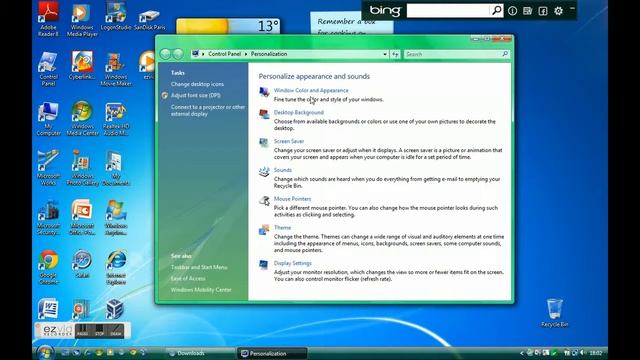Screen dimensions: 640x360
Task: Click the refresh button beside address bar
Action: tap(395, 54)
